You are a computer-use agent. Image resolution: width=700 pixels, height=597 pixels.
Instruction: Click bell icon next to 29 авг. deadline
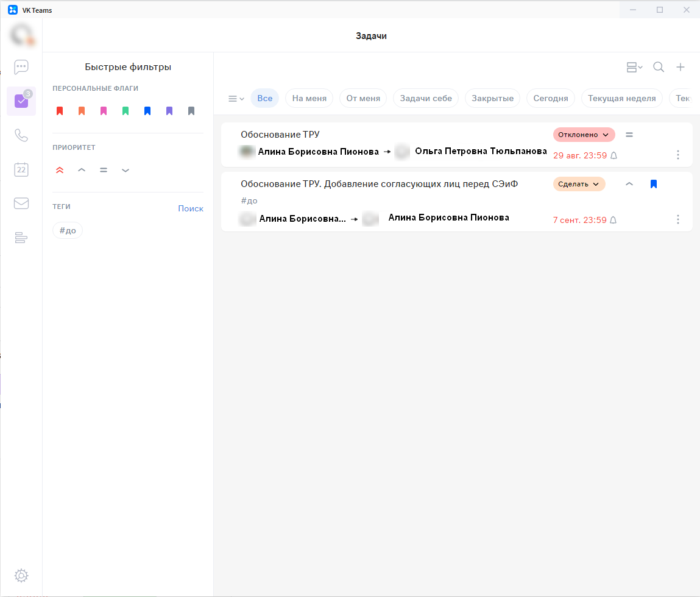(x=613, y=155)
